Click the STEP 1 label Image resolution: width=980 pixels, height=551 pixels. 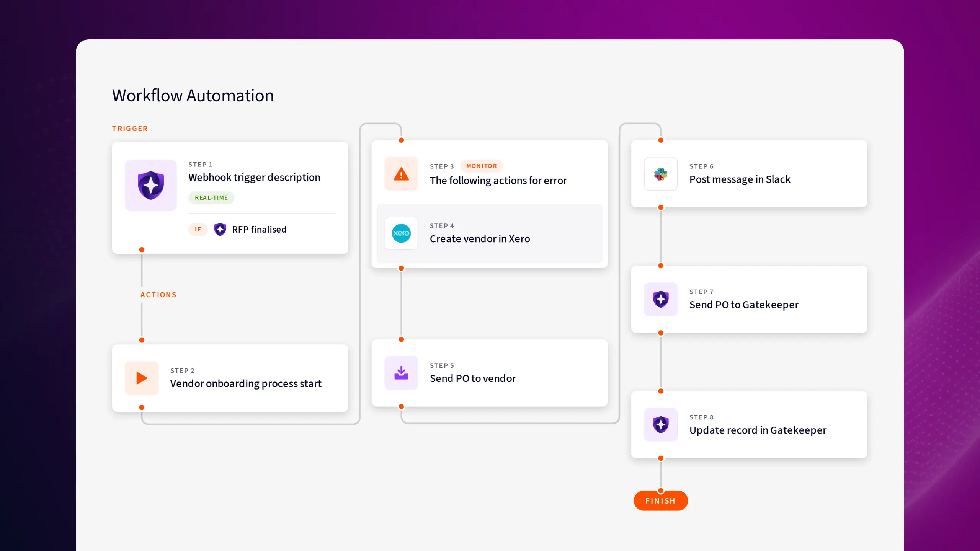[200, 164]
